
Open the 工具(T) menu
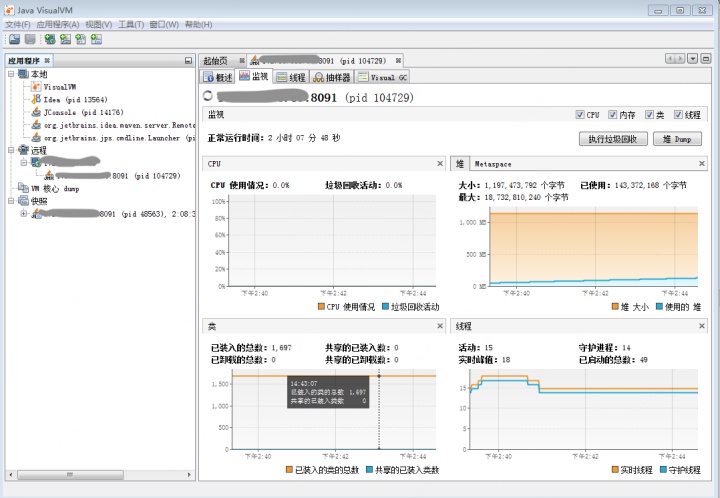(131, 24)
